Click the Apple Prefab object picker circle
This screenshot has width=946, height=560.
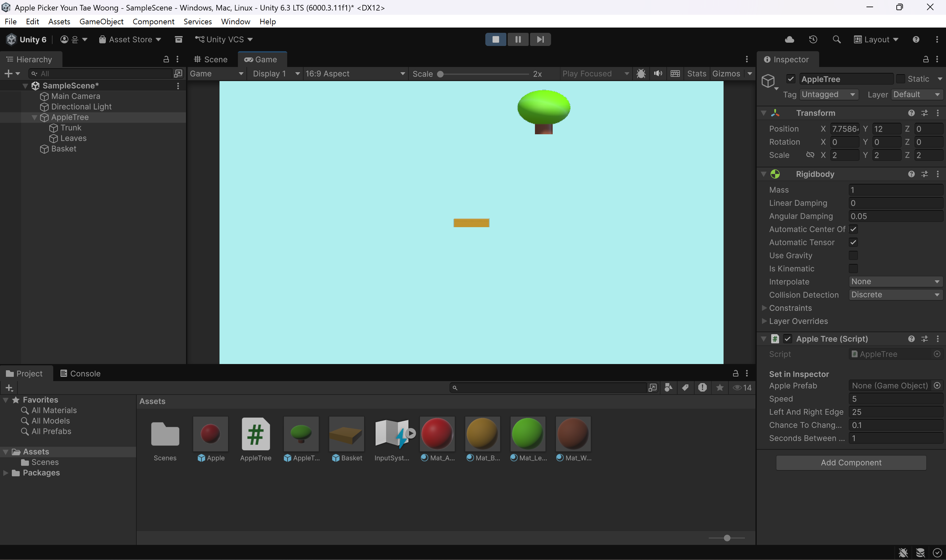pos(937,385)
